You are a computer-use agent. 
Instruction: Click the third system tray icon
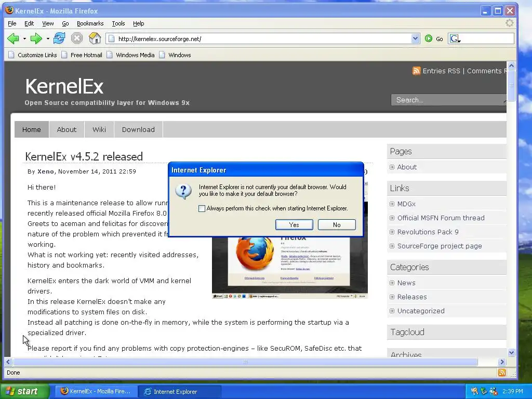pos(494,391)
